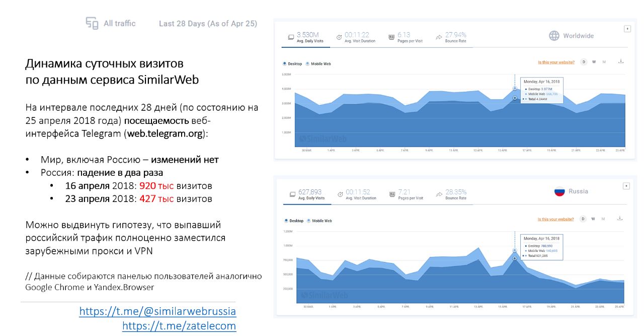The image size is (644, 336).
Task: Download the Worldwide chart data
Action: coord(621,61)
